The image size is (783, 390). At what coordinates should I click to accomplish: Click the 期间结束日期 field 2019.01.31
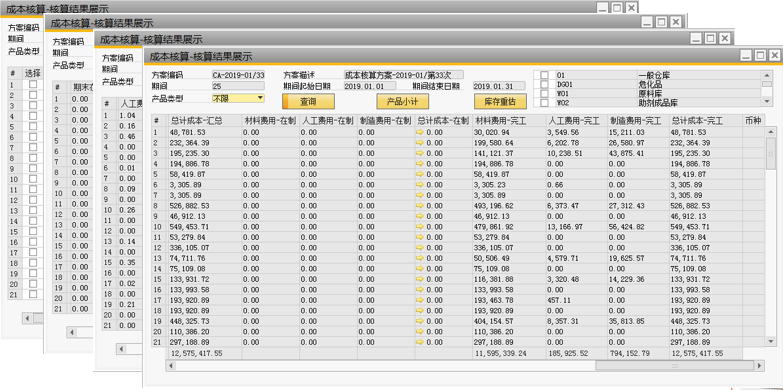pyautogui.click(x=499, y=86)
